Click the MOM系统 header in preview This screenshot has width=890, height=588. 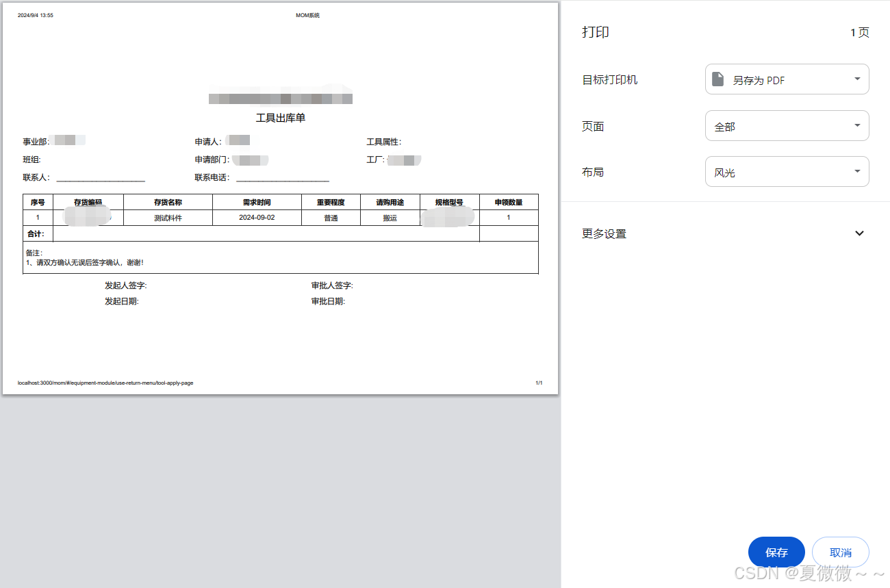307,15
